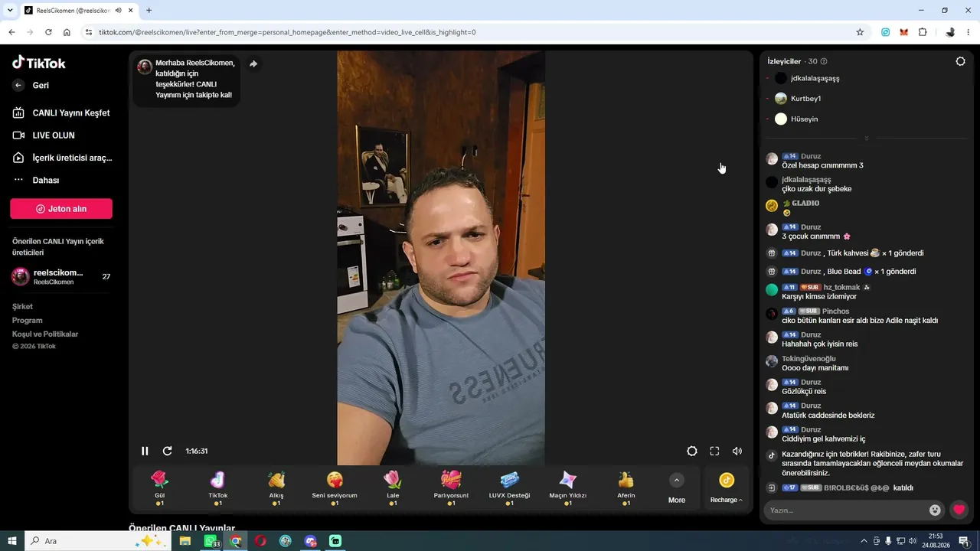Click the address bar URL

pos(287,32)
